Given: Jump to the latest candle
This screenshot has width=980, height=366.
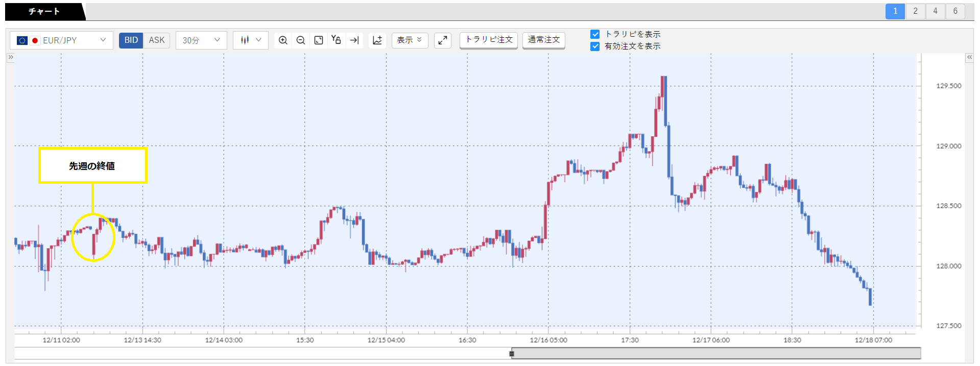Looking at the screenshot, I should tap(354, 40).
